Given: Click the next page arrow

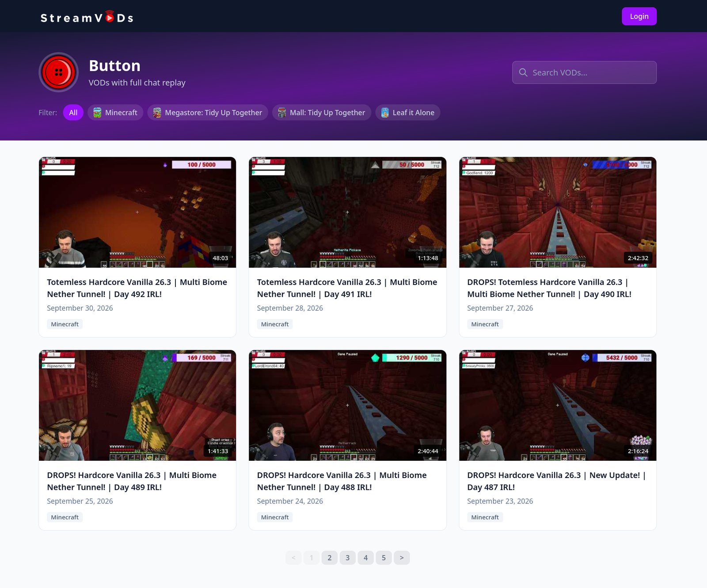Looking at the screenshot, I should pyautogui.click(x=402, y=558).
